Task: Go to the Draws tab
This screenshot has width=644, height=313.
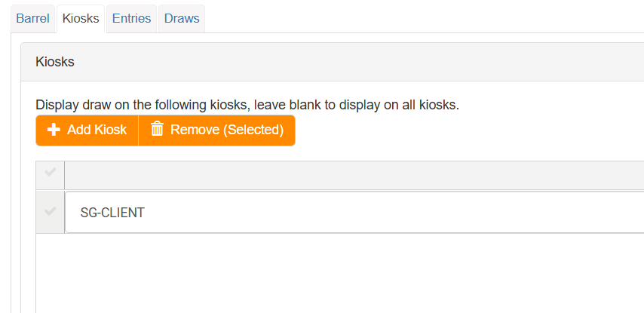Action: pos(182,18)
